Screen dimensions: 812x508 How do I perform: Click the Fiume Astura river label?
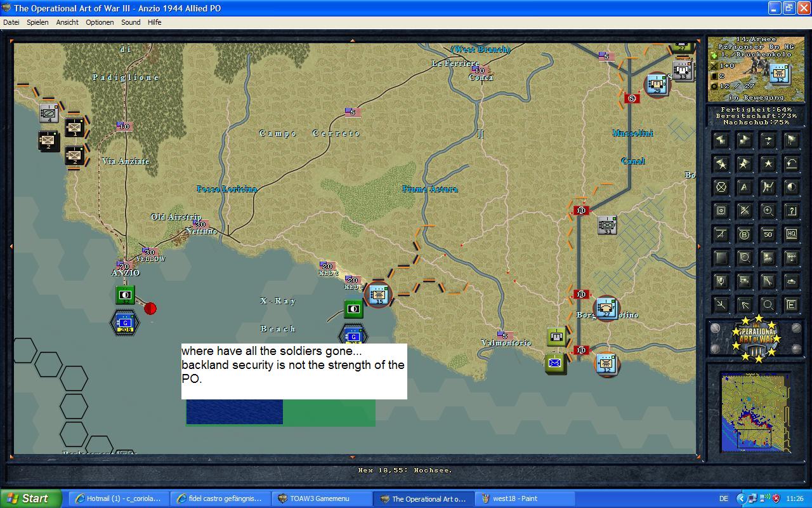click(x=430, y=189)
